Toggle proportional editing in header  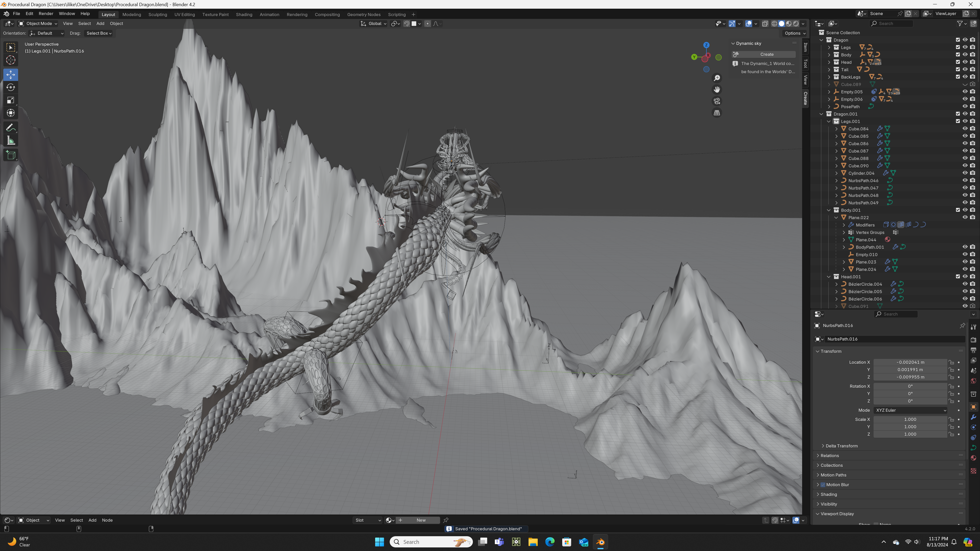(x=428, y=23)
